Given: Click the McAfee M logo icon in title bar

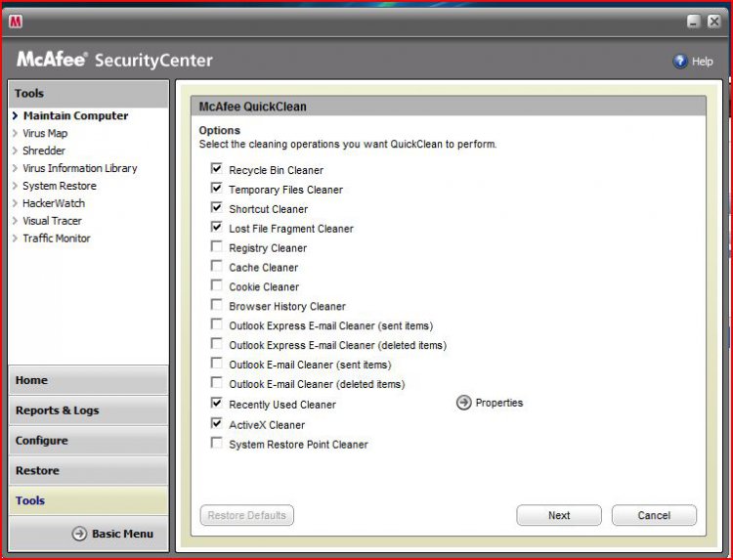Looking at the screenshot, I should click(x=16, y=22).
